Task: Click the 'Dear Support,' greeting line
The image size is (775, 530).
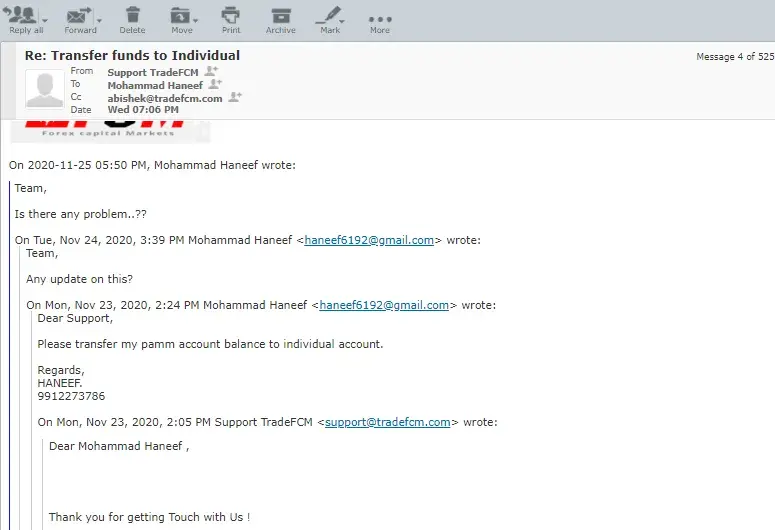Action: point(75,318)
